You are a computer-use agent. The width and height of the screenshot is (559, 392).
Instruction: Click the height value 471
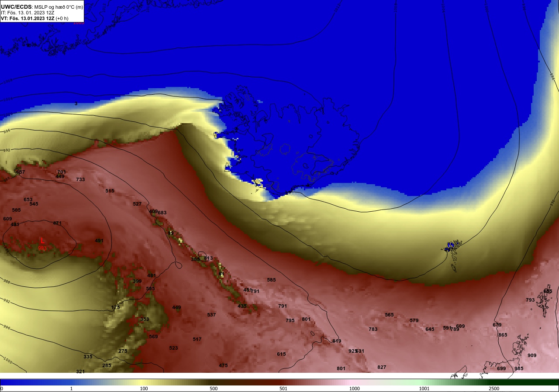57,223
